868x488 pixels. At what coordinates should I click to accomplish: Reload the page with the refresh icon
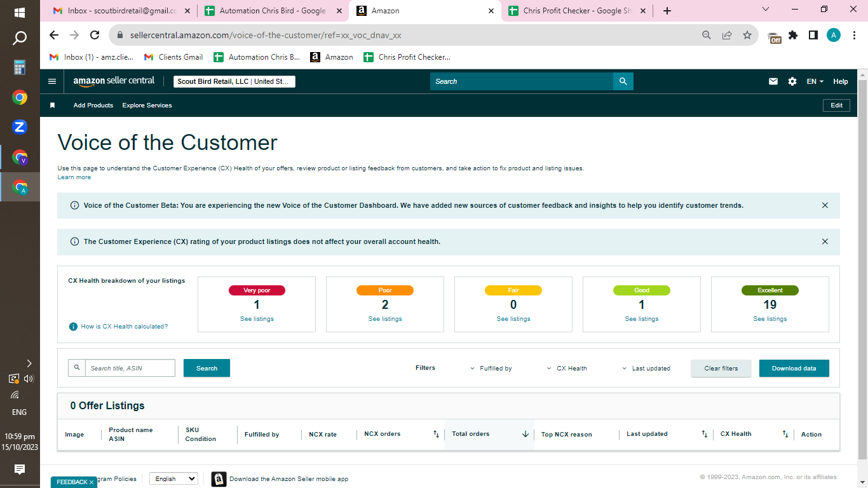point(95,35)
